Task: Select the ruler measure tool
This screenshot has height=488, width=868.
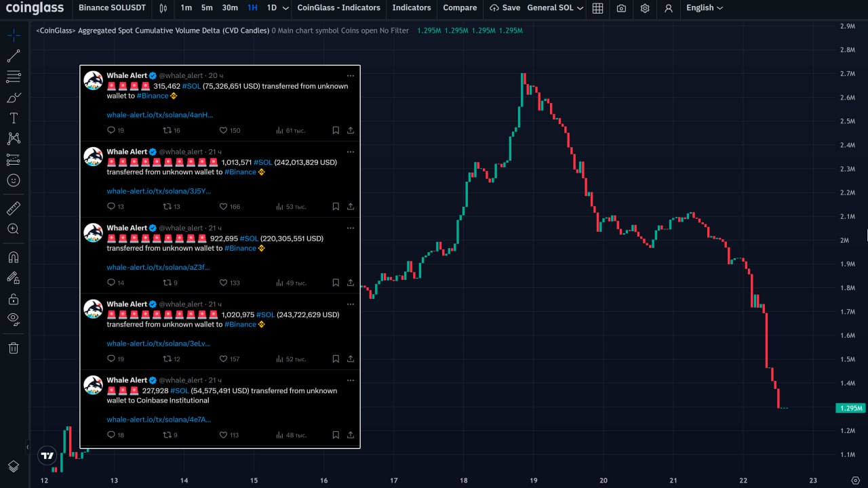Action: click(14, 208)
